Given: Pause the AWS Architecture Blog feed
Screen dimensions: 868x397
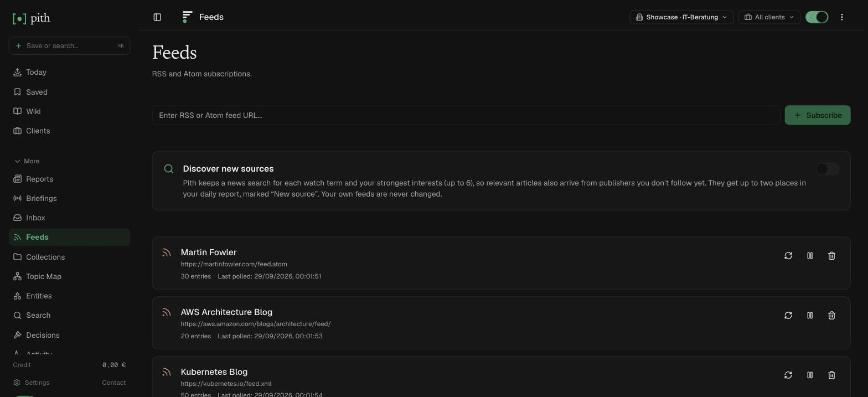Looking at the screenshot, I should (810, 316).
